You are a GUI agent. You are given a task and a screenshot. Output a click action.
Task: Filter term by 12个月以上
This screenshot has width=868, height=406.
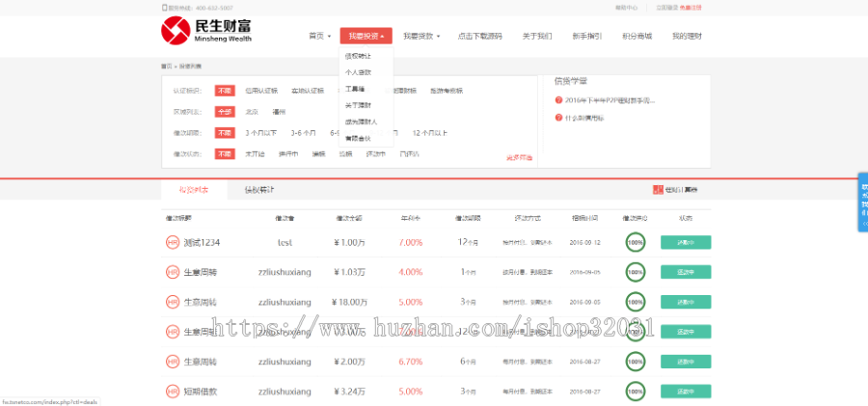tap(430, 133)
